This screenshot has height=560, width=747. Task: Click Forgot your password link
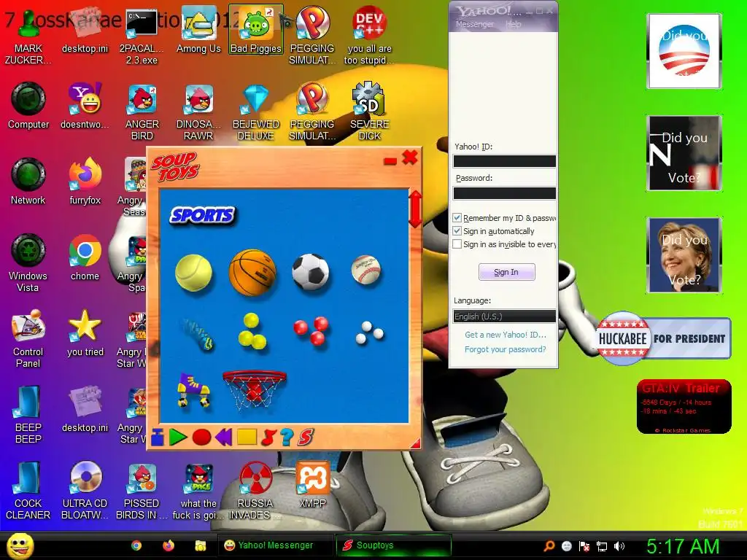point(506,349)
